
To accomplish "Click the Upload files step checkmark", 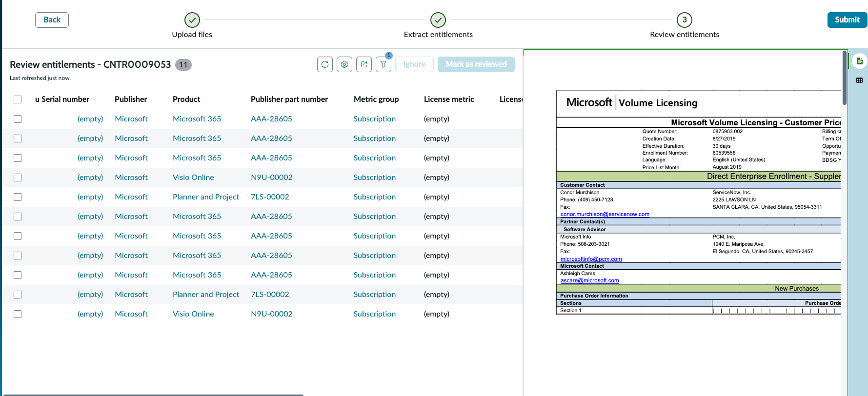I will [192, 20].
